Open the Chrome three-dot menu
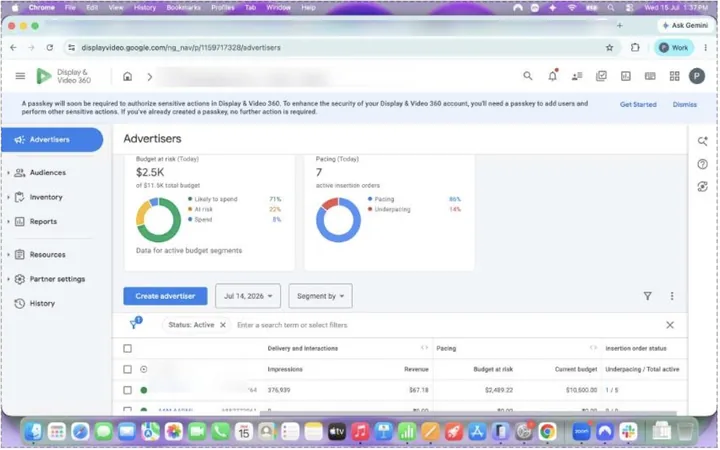The image size is (720, 450). [x=706, y=47]
